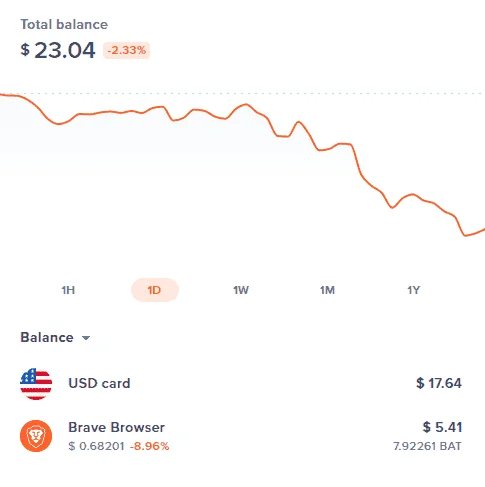Screen dimensions: 485x487
Task: Click the $17.64 USD card amount
Action: point(439,383)
